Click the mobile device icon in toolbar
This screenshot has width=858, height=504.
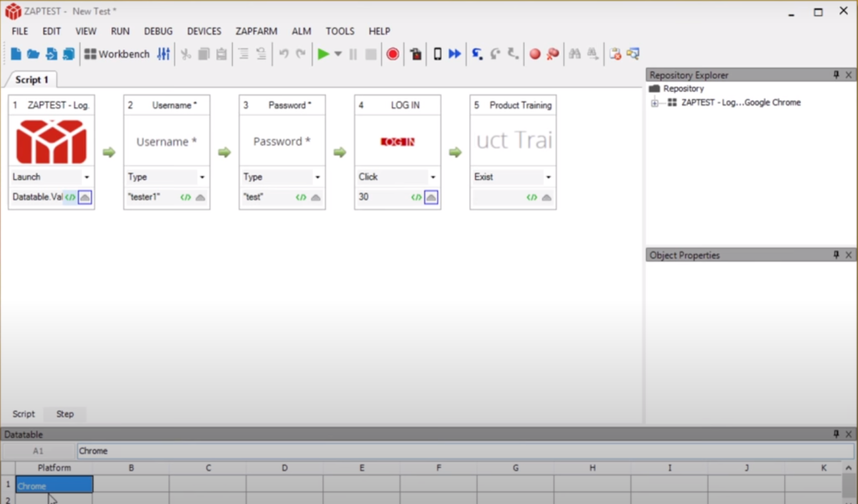(x=437, y=54)
